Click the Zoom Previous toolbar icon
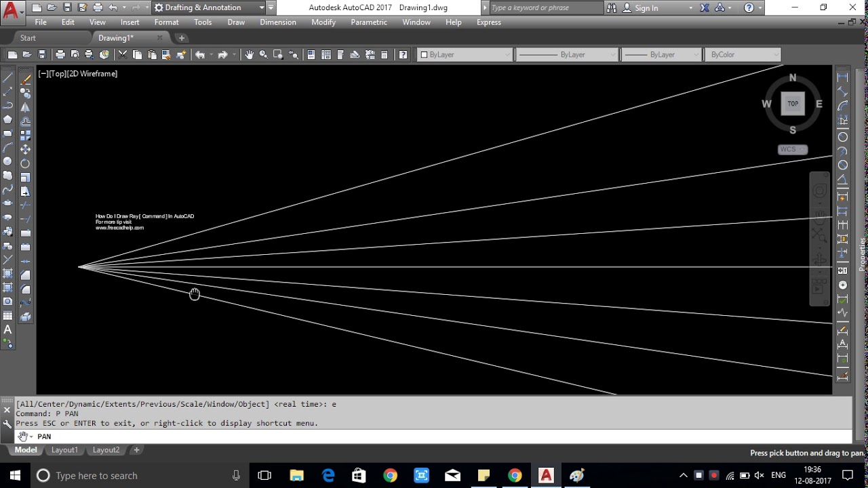This screenshot has height=488, width=868. click(x=294, y=55)
